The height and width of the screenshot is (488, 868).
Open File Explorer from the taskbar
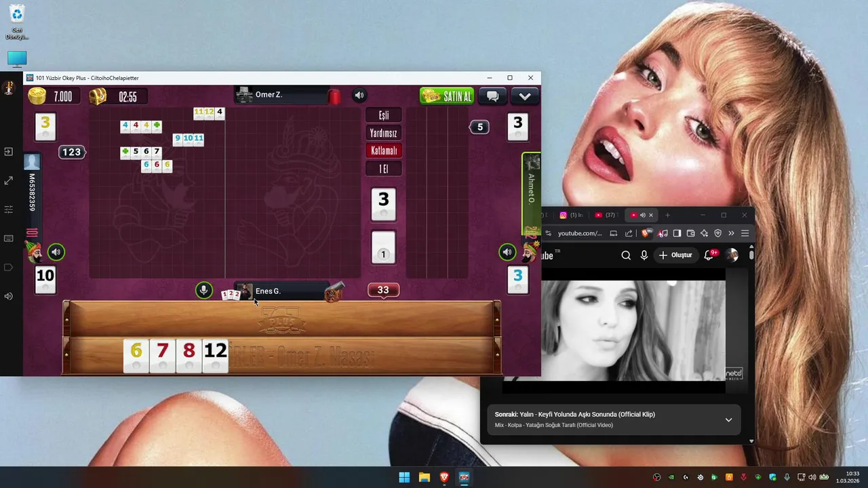424,477
